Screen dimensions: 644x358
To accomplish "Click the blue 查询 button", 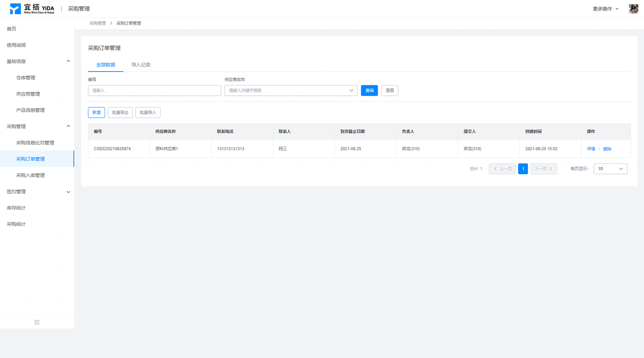I will (369, 90).
